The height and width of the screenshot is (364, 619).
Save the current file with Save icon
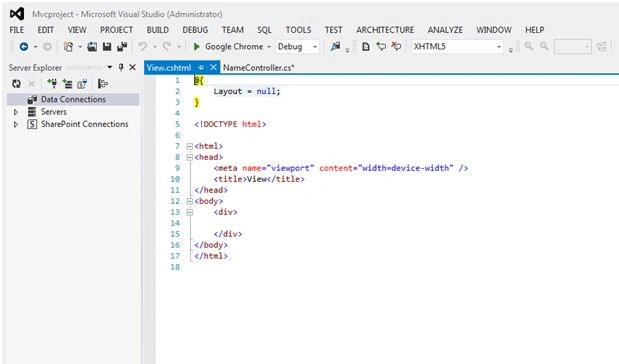coord(107,47)
